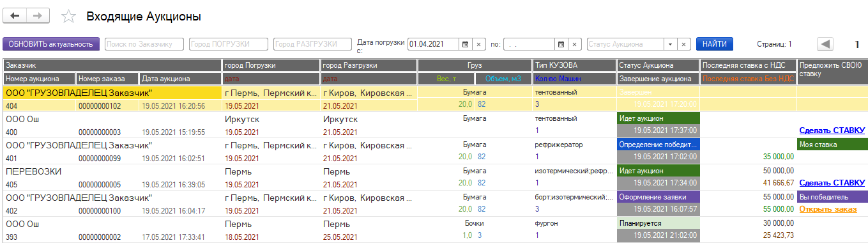Click Определение победит... status cell

click(658, 145)
